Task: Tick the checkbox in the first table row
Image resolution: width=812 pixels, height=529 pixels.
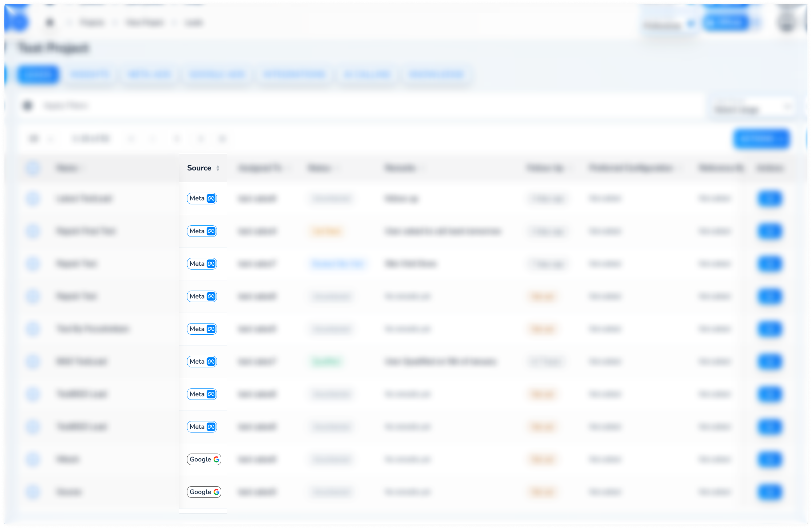Action: (x=33, y=198)
